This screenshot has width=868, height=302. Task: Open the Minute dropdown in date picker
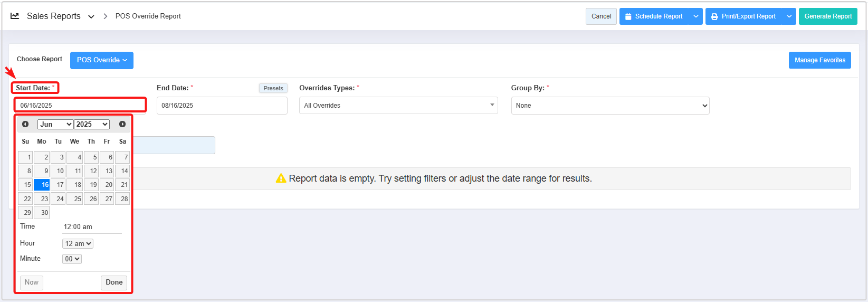pos(72,259)
